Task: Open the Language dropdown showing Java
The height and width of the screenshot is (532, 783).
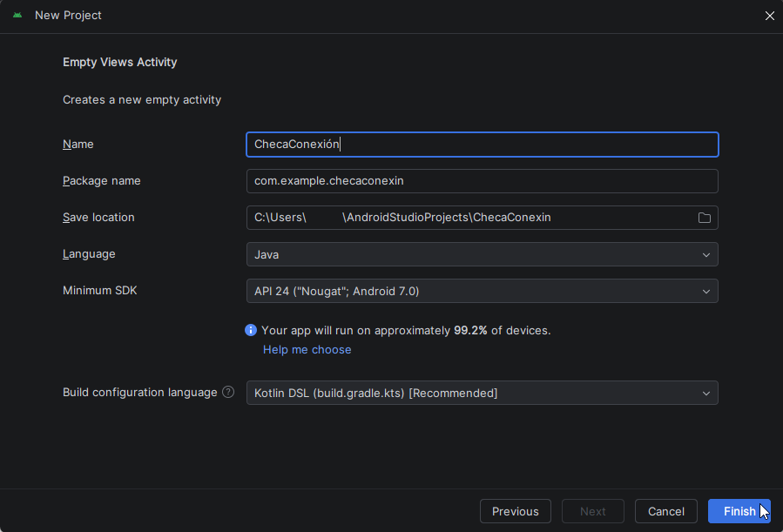Action: click(x=482, y=254)
